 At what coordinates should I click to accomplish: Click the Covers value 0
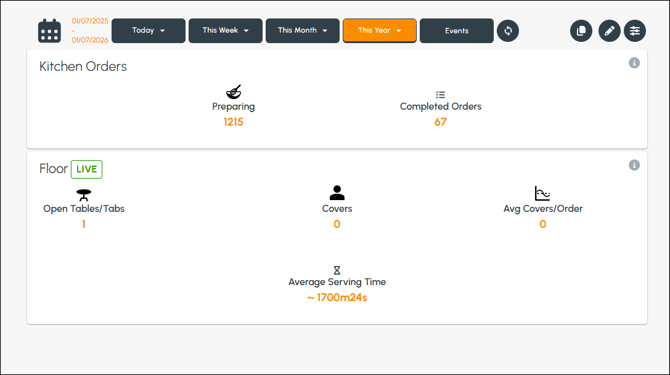[x=337, y=224]
